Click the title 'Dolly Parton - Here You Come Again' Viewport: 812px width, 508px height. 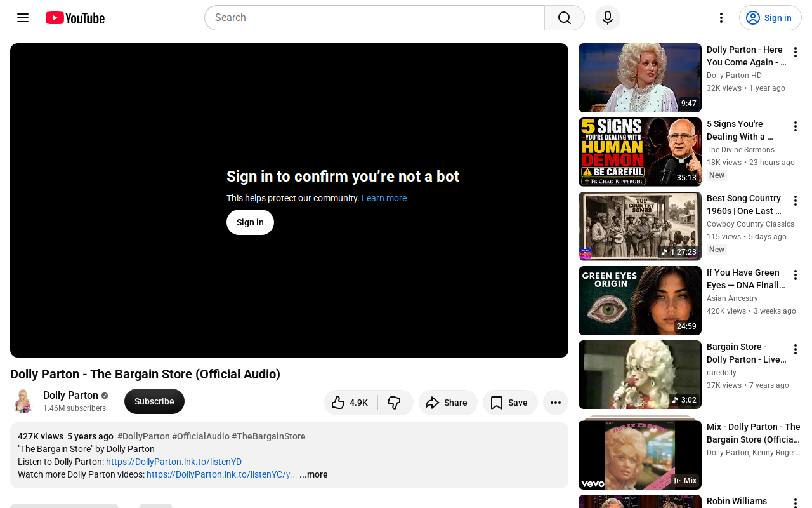(747, 56)
